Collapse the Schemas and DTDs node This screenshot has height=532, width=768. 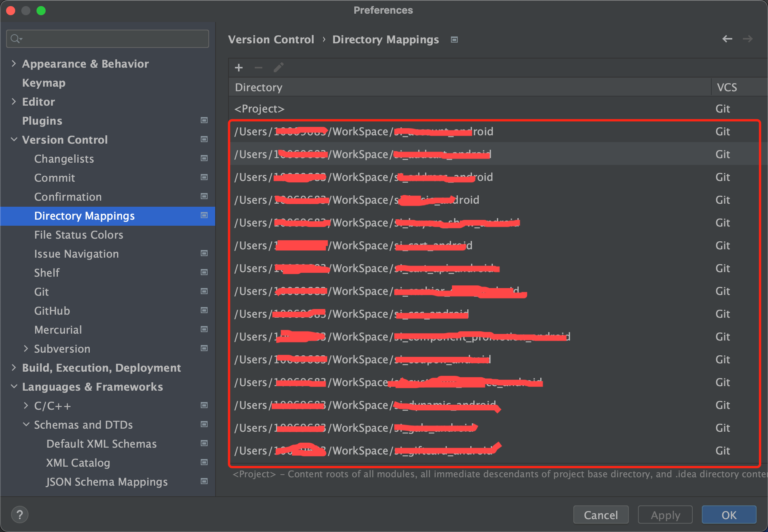tap(26, 424)
